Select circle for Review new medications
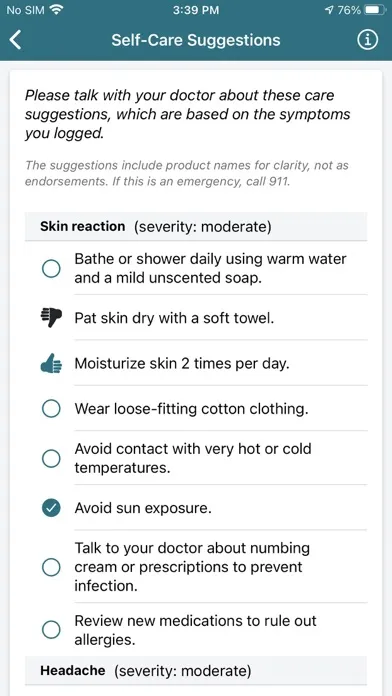The image size is (392, 696). (x=51, y=629)
